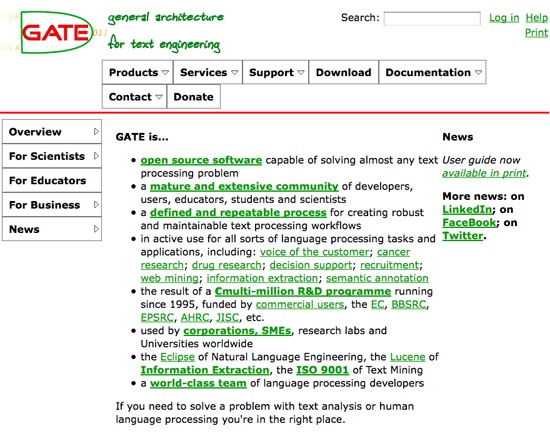Image resolution: width=550 pixels, height=440 pixels.
Task: Open the commercial users link
Action: 300,305
